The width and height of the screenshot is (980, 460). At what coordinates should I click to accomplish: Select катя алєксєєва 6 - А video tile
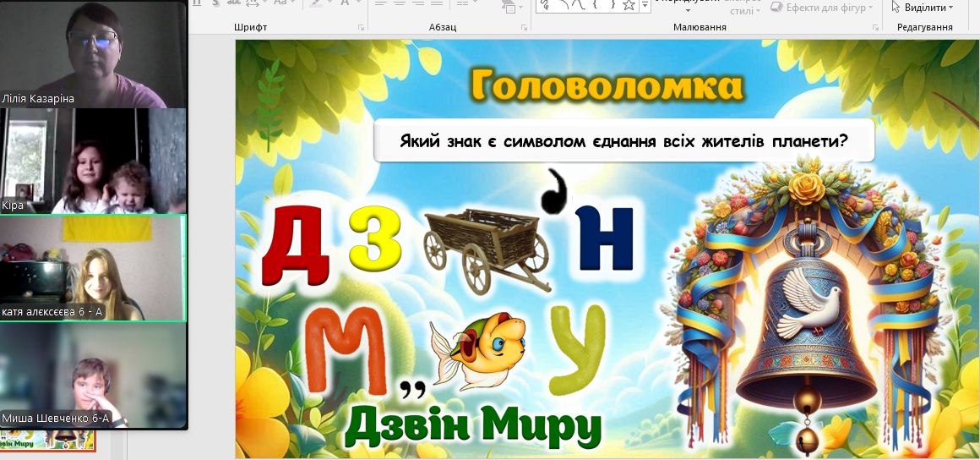(93, 268)
